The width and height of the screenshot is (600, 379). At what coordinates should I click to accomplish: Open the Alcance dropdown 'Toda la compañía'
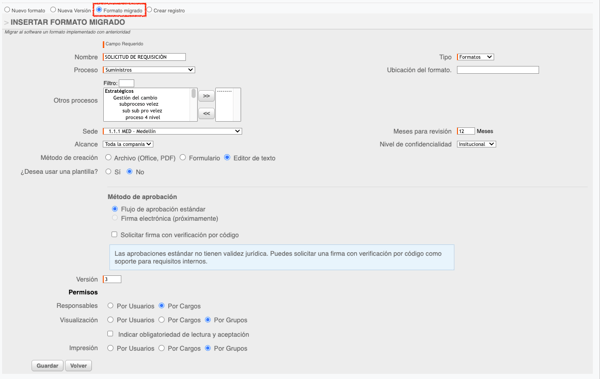(128, 144)
